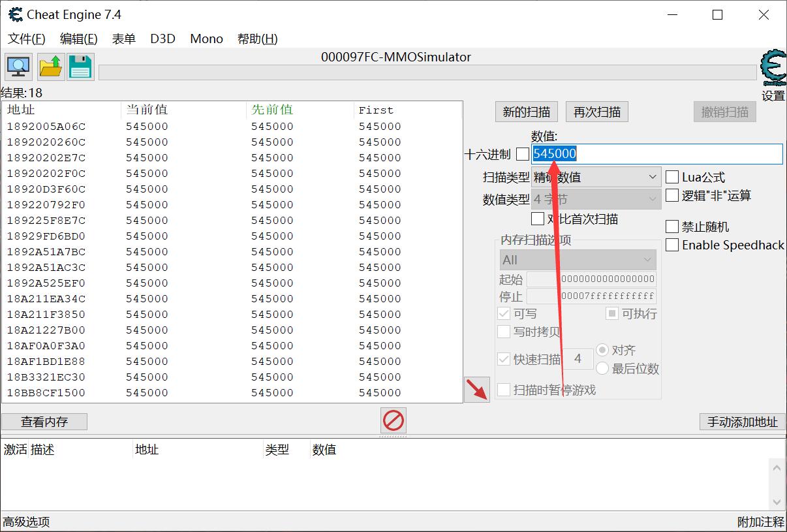Select result address 1892020260C
Viewport: 787px width, 532px height.
(46, 142)
